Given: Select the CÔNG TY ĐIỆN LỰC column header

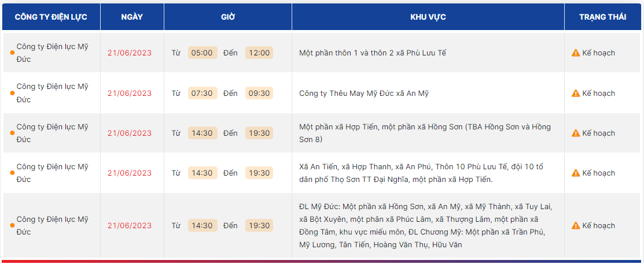Looking at the screenshot, I should click(x=51, y=17).
